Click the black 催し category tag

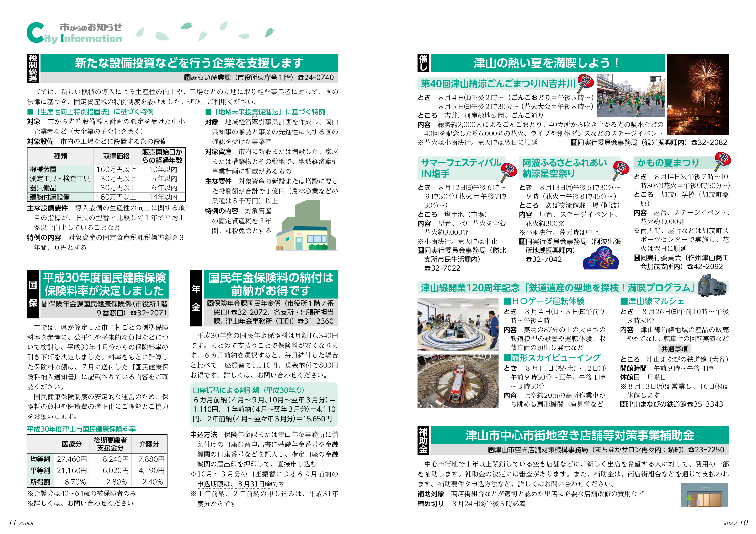point(423,63)
